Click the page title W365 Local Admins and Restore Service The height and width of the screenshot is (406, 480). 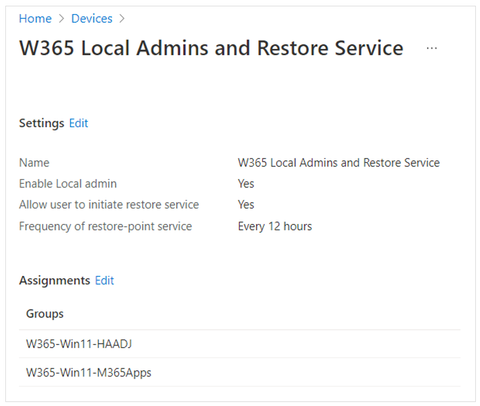211,48
